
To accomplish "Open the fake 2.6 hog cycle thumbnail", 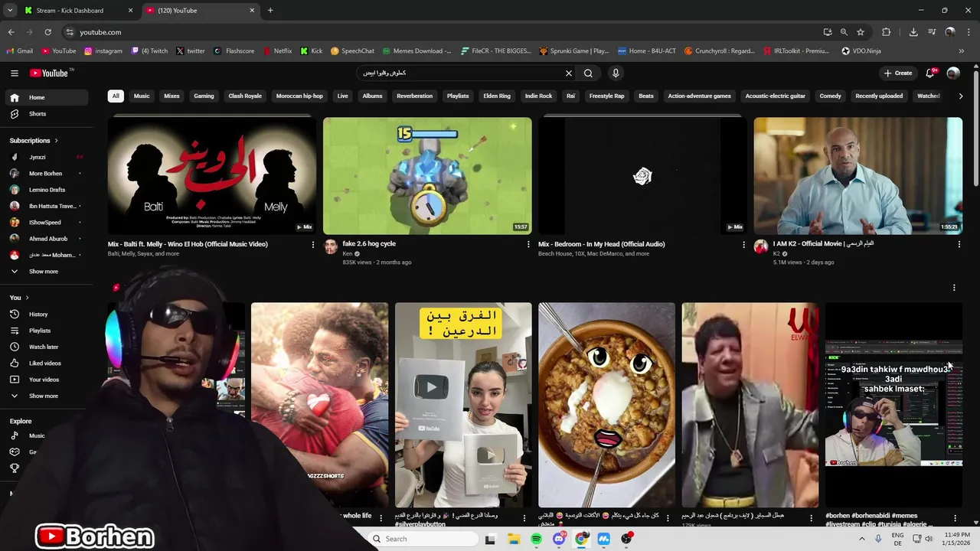I will [x=427, y=176].
